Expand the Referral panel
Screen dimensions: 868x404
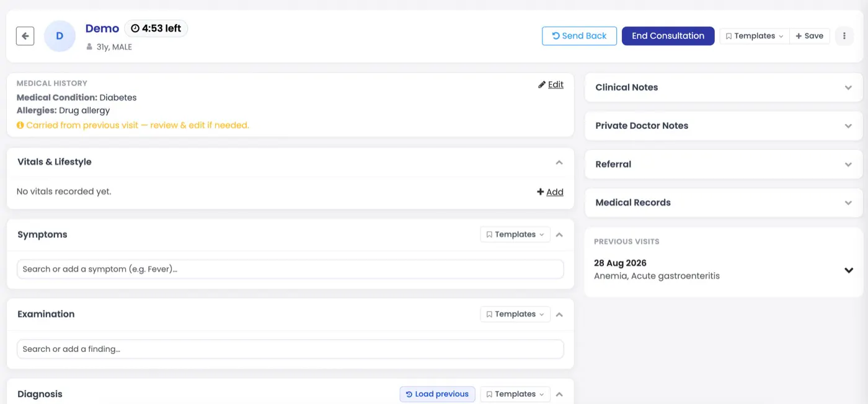pyautogui.click(x=724, y=164)
